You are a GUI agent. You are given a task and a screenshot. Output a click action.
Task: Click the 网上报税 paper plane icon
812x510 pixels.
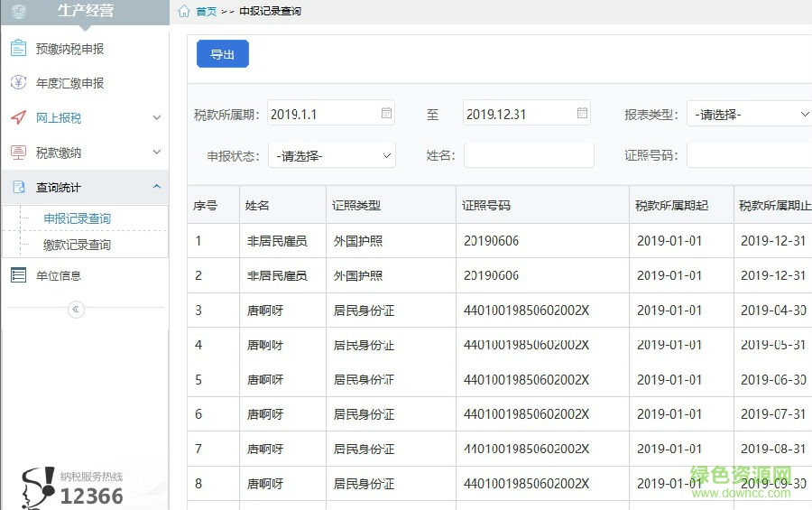[18, 118]
